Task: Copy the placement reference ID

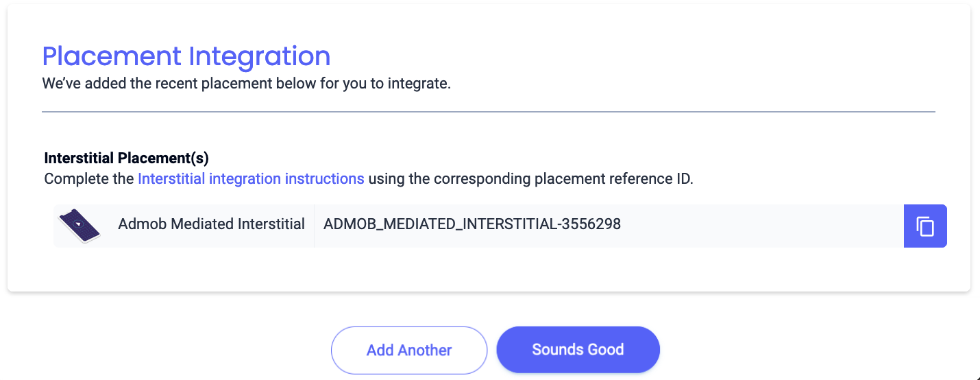Action: (925, 226)
